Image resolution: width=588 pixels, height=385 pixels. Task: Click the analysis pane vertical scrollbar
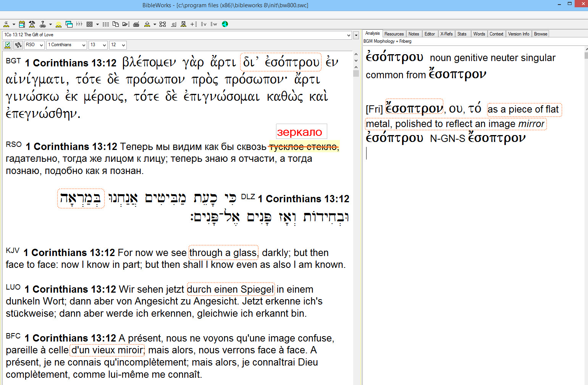(x=586, y=56)
